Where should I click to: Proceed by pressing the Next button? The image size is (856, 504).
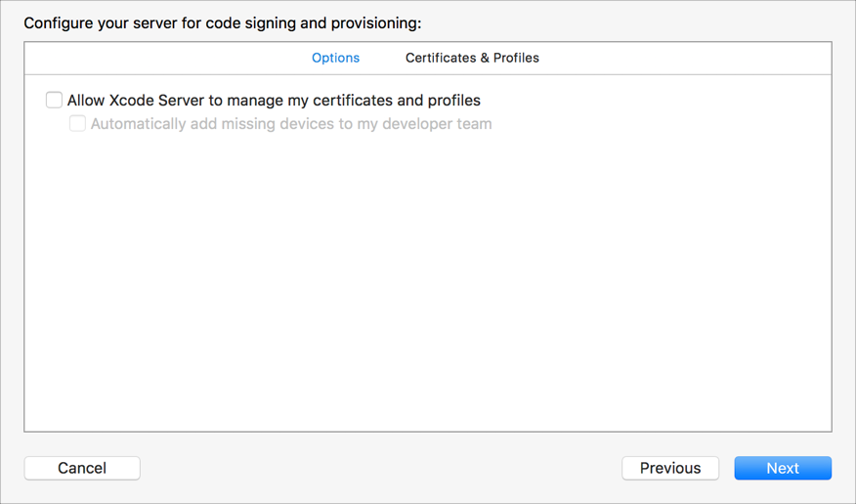click(x=782, y=468)
